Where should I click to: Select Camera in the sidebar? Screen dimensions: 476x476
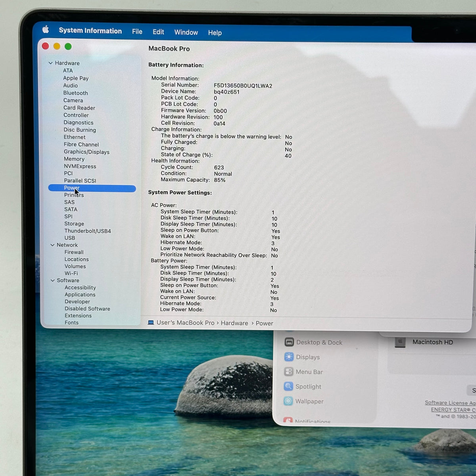click(x=73, y=100)
